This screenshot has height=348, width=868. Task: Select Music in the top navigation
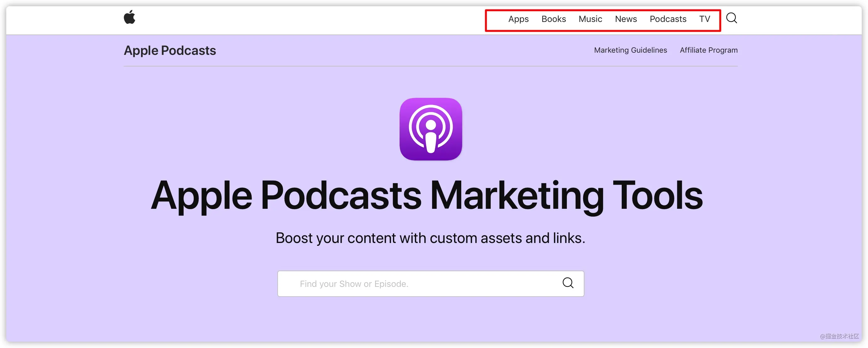(x=590, y=19)
